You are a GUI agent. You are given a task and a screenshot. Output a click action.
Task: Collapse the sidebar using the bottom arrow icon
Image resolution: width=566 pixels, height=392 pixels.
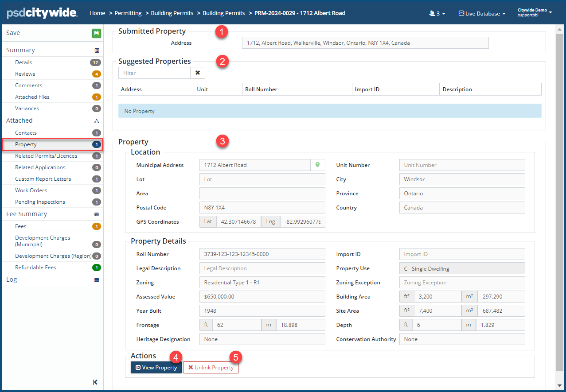pyautogui.click(x=95, y=382)
